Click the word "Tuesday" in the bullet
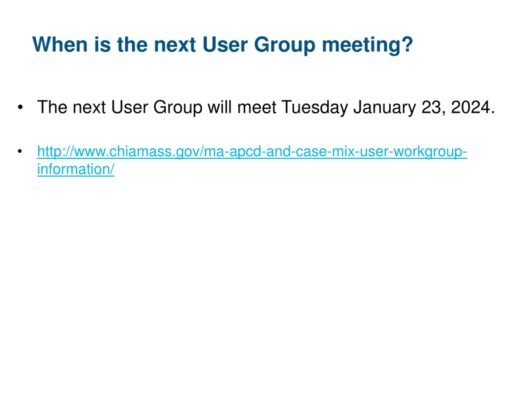This screenshot has height=399, width=532. tap(315, 107)
